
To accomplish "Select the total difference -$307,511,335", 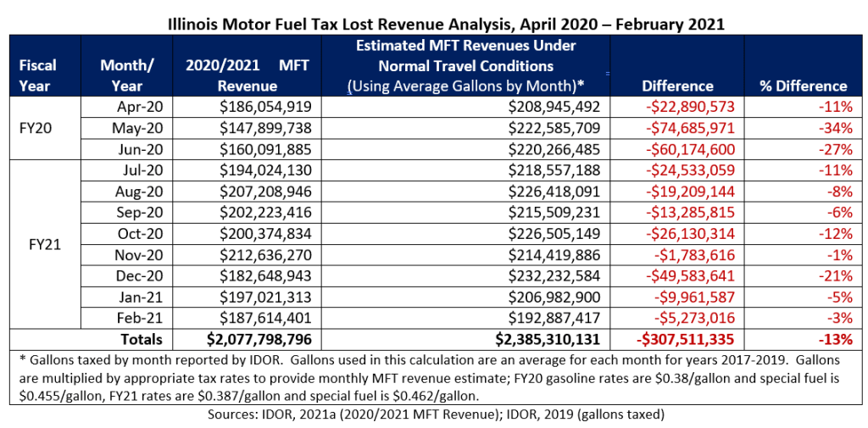I will 676,339.
